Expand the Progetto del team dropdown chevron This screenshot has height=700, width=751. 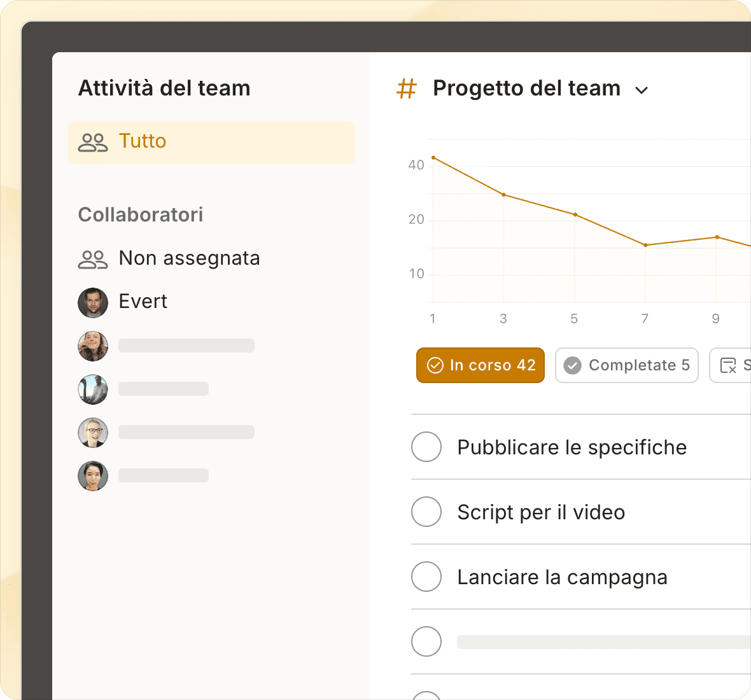click(x=642, y=90)
